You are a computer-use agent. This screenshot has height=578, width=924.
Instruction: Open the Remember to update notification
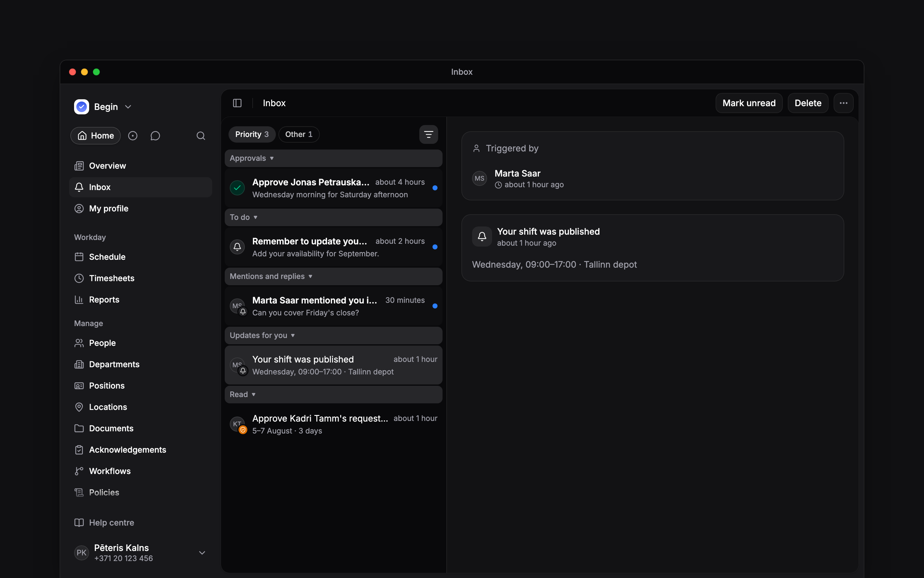coord(333,247)
